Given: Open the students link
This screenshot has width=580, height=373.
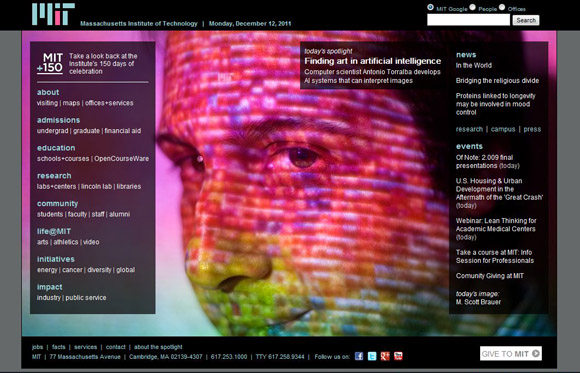Looking at the screenshot, I should pos(50,214).
